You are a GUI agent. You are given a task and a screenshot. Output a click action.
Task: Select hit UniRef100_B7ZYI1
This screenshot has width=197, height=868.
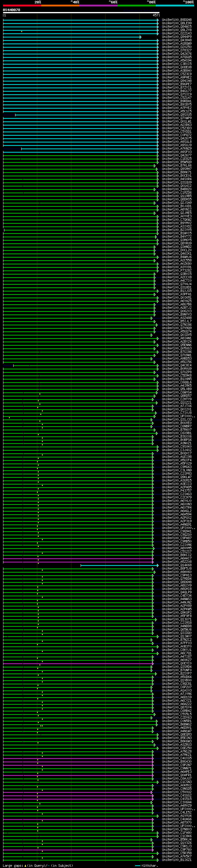point(176,88)
